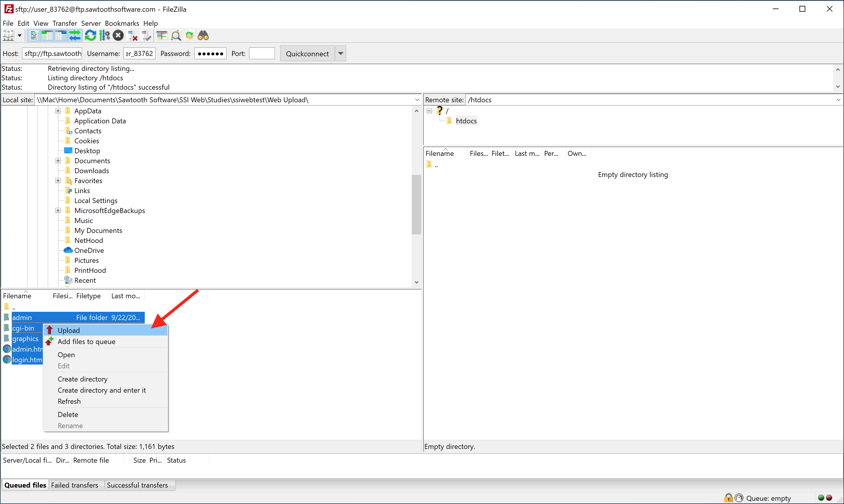
Task: Select the Downloads folder in local tree
Action: pos(91,171)
